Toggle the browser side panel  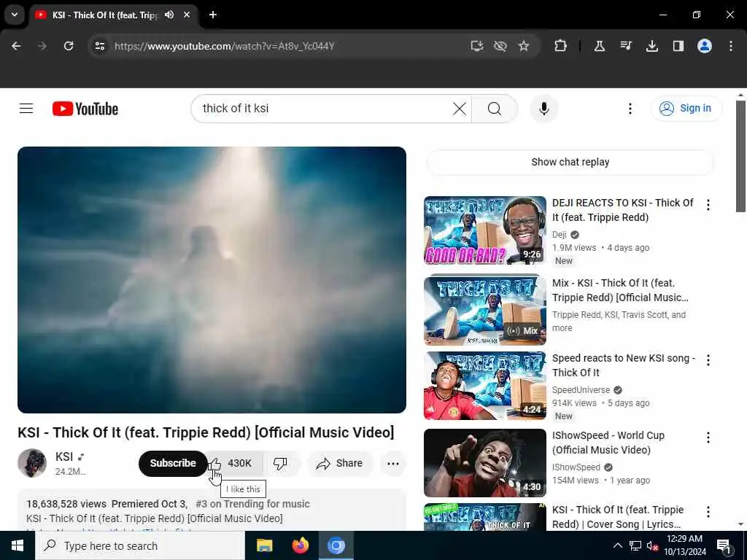[x=678, y=46]
